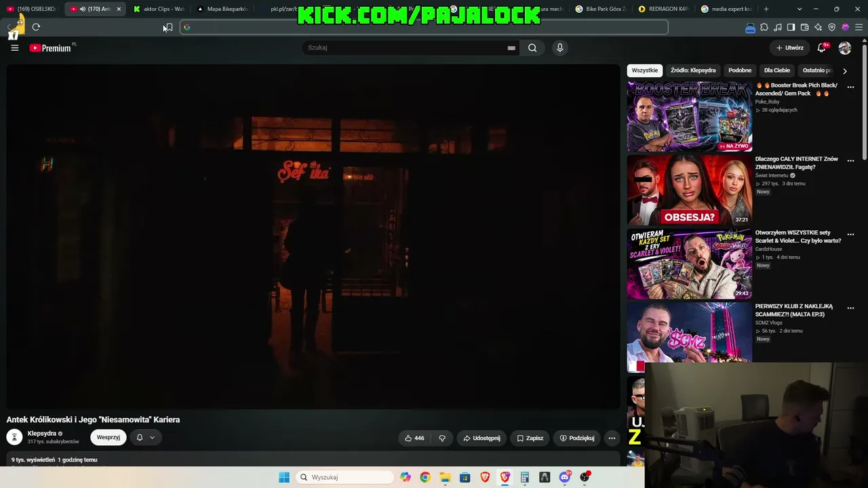Open the Scarlet & Violet sets video thumbnail

pyautogui.click(x=690, y=264)
